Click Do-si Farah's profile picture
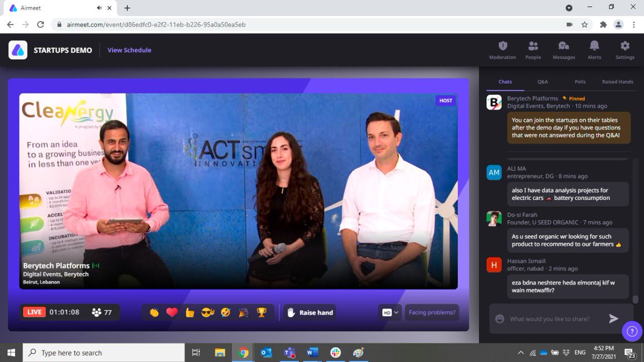 (494, 218)
